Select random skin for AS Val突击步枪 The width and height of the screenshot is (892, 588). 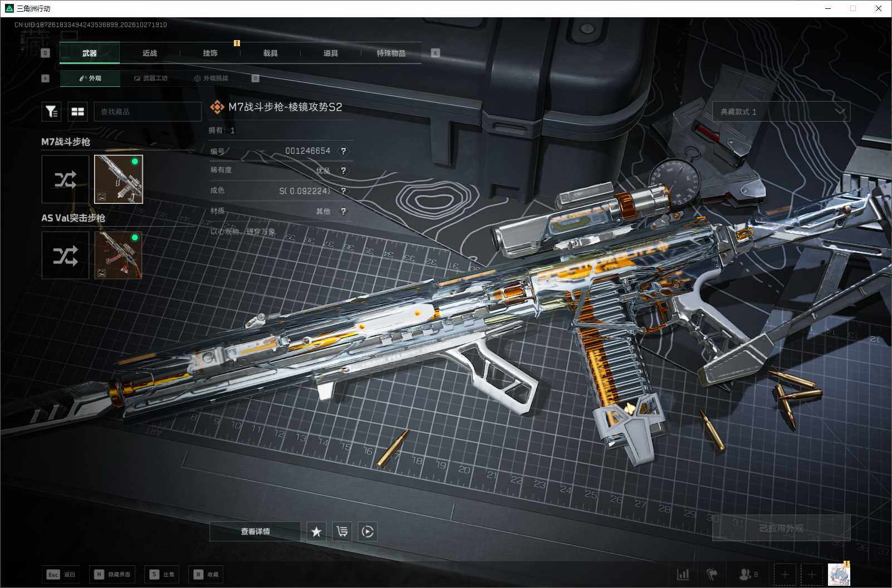tap(65, 256)
